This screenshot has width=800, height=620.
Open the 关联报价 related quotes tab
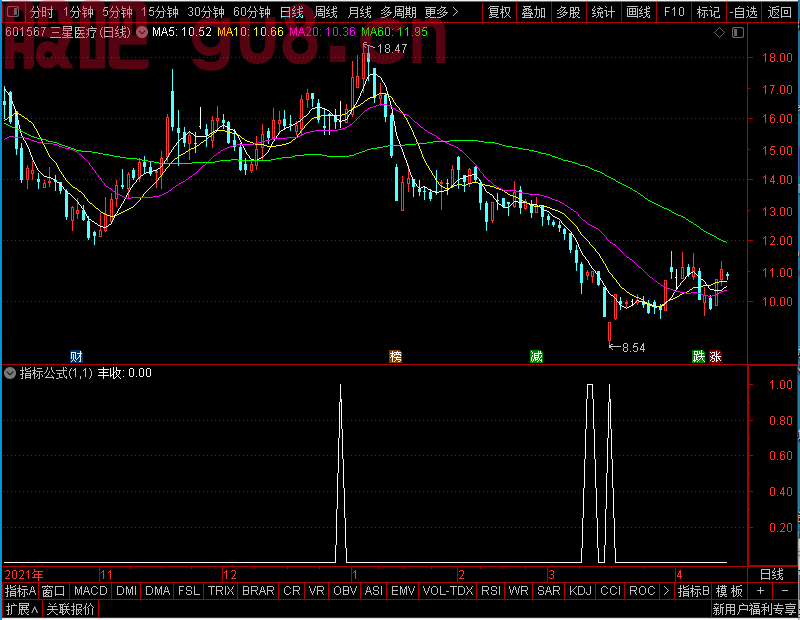70,609
